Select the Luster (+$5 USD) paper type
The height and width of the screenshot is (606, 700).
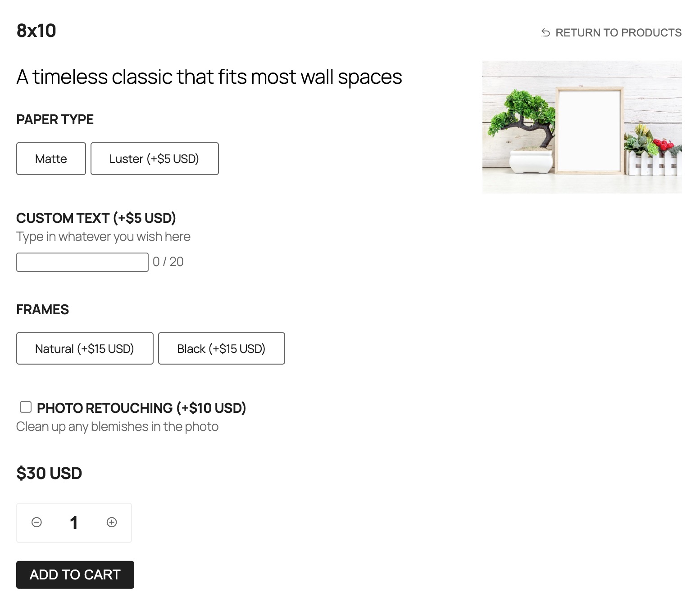155,158
